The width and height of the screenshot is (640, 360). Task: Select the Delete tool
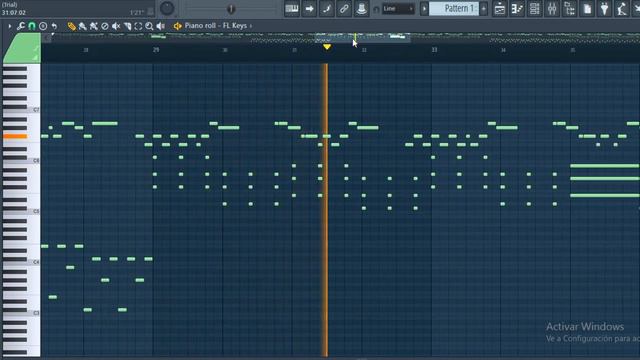(x=105, y=26)
